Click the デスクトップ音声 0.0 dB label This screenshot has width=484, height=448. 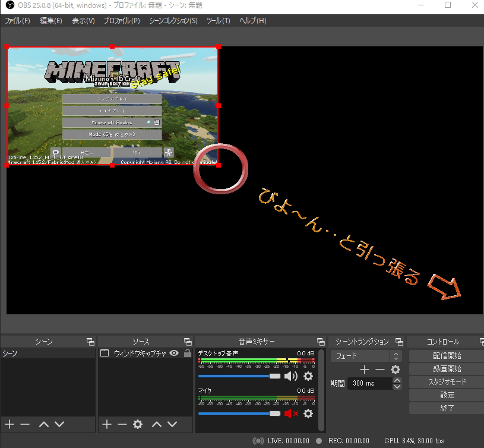click(x=306, y=353)
